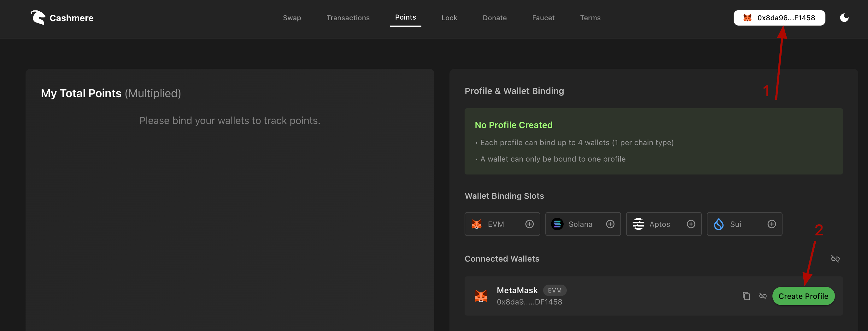Click the Solana logo icon
The width and height of the screenshot is (868, 331).
tap(557, 224)
